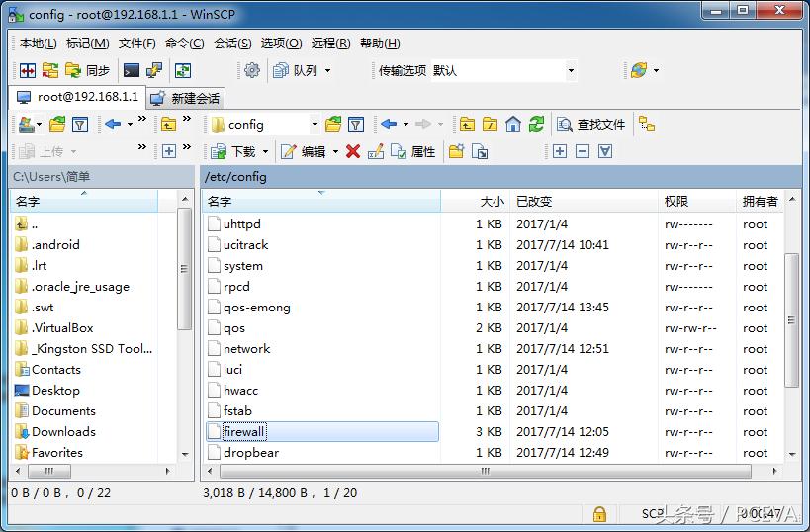The image size is (810, 532).
Task: Go to remote root directory icon
Action: point(490,124)
